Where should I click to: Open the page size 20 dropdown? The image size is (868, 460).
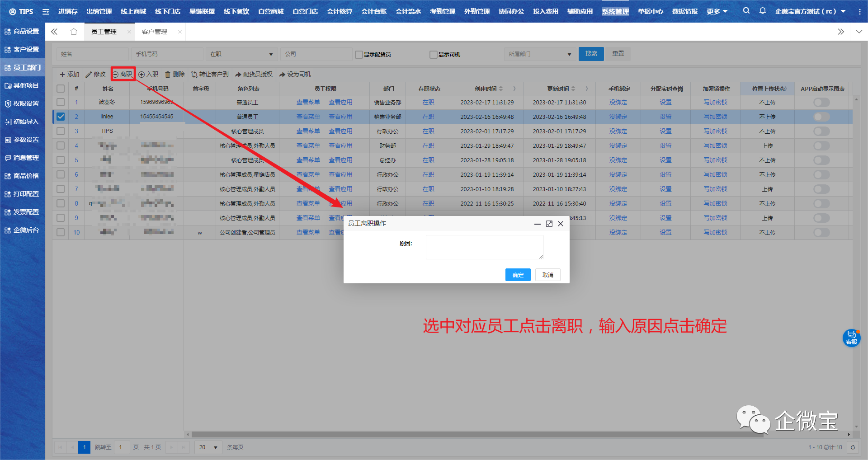[x=208, y=447]
